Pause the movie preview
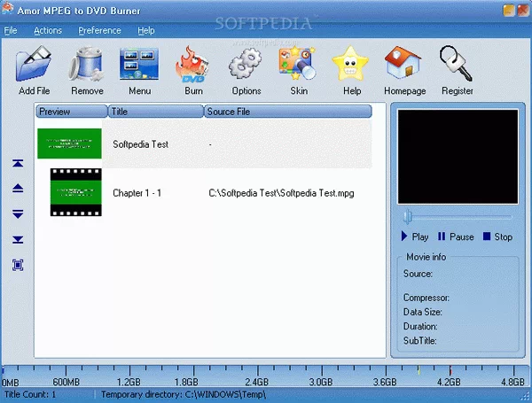The image size is (532, 403). coord(456,236)
